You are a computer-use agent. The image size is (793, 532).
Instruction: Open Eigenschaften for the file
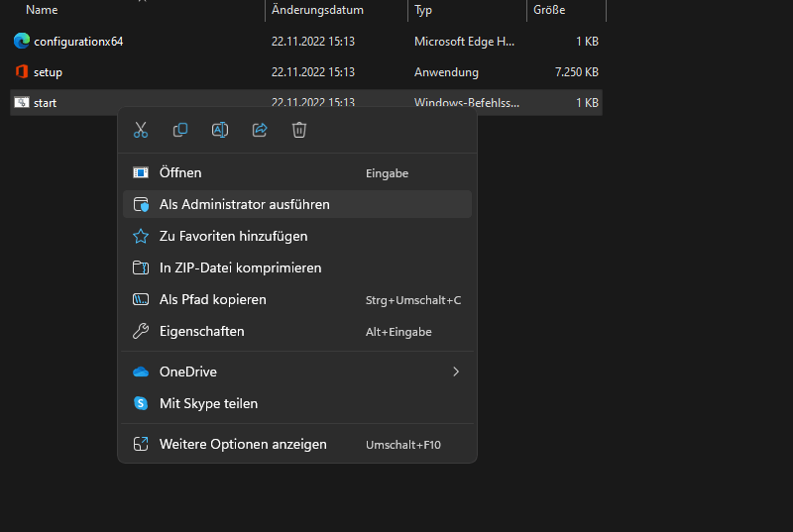(x=201, y=331)
